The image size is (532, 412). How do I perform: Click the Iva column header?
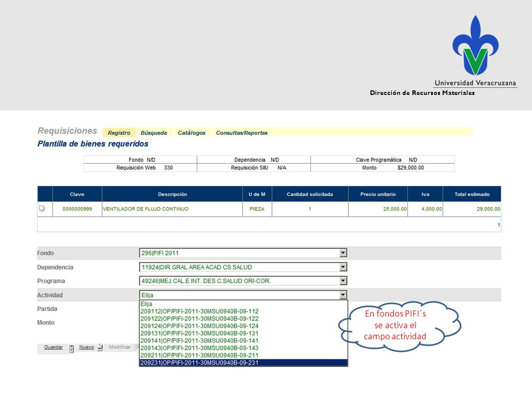pos(425,194)
